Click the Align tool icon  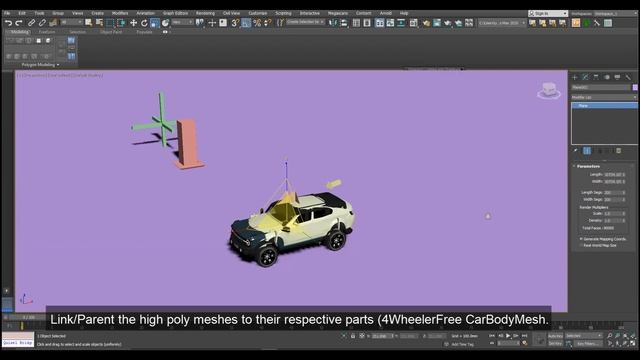coord(344,23)
